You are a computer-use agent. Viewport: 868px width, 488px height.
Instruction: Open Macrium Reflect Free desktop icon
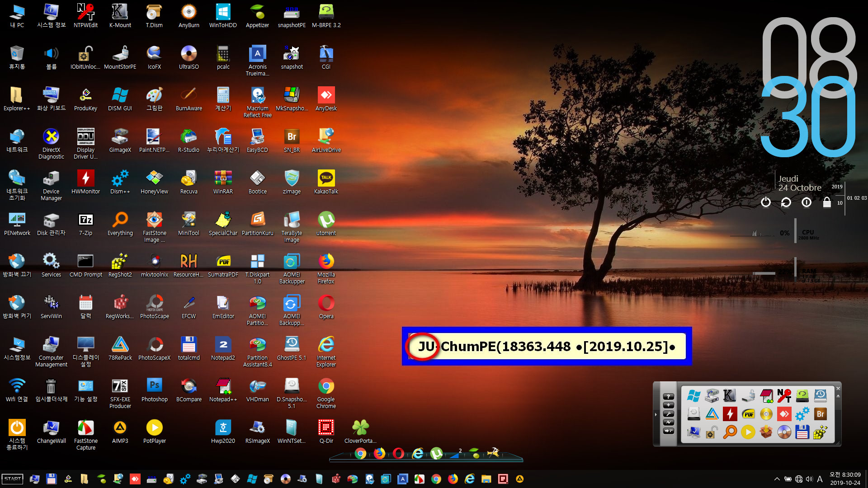click(x=257, y=102)
